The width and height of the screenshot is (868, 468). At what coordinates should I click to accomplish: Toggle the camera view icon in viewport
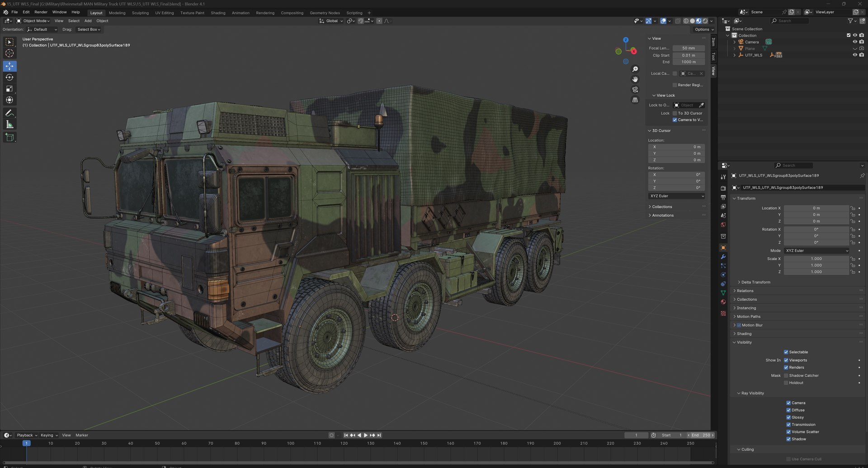pos(635,89)
